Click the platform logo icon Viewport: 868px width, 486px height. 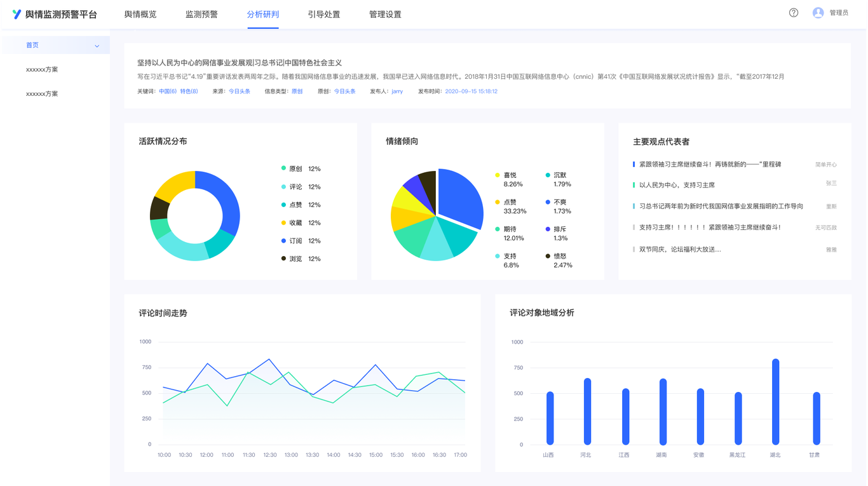pyautogui.click(x=17, y=14)
